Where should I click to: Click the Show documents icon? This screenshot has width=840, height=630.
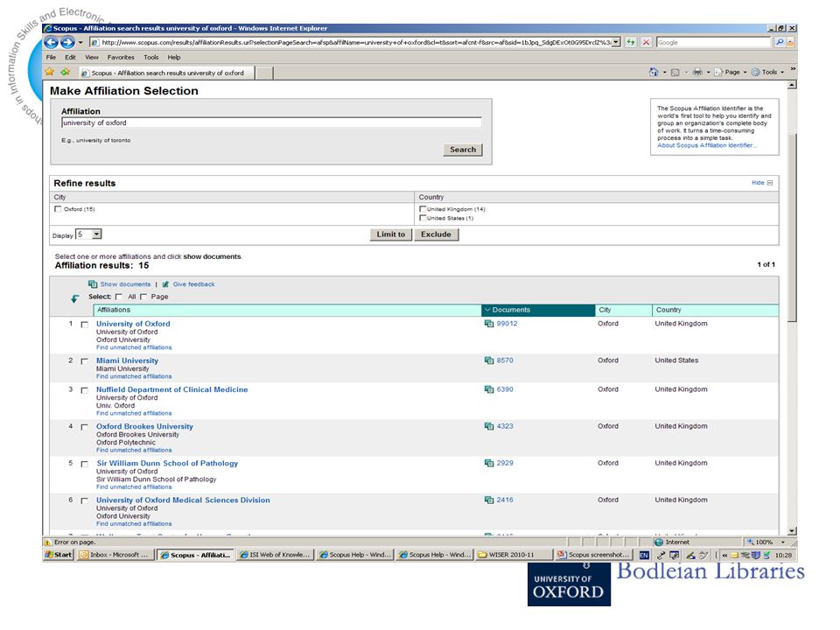93,284
